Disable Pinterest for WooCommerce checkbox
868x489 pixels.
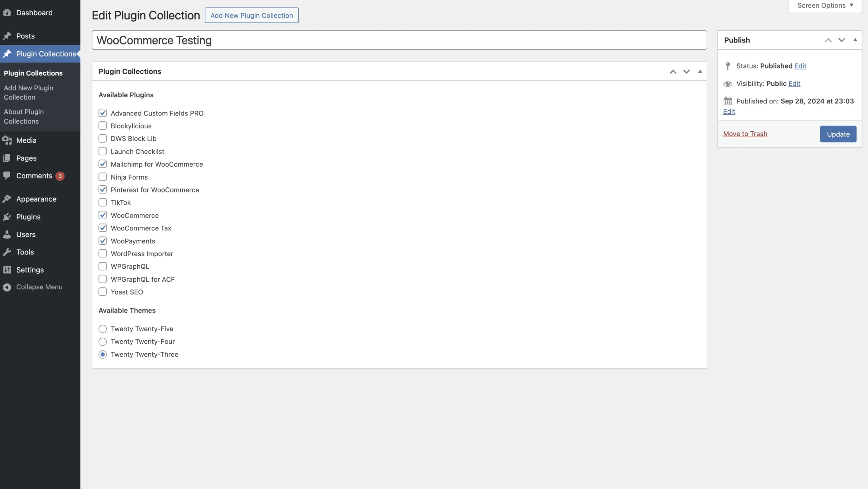pos(102,189)
